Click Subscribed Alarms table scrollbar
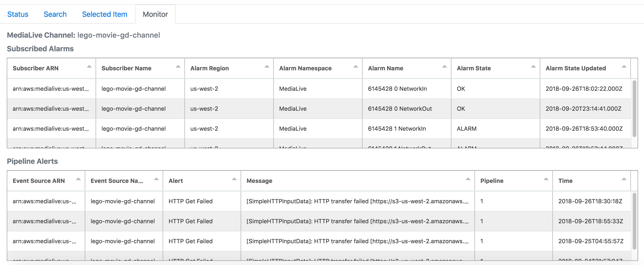Image resolution: width=644 pixels, height=265 pixels. tap(634, 109)
